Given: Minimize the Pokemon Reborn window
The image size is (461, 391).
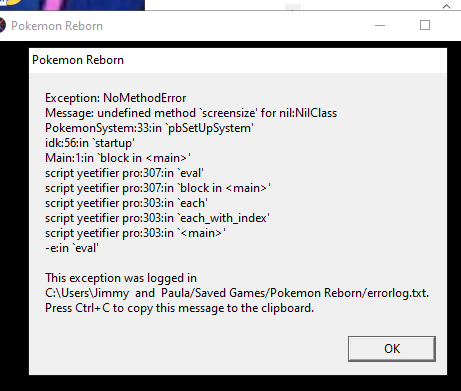Looking at the screenshot, I should [380, 26].
